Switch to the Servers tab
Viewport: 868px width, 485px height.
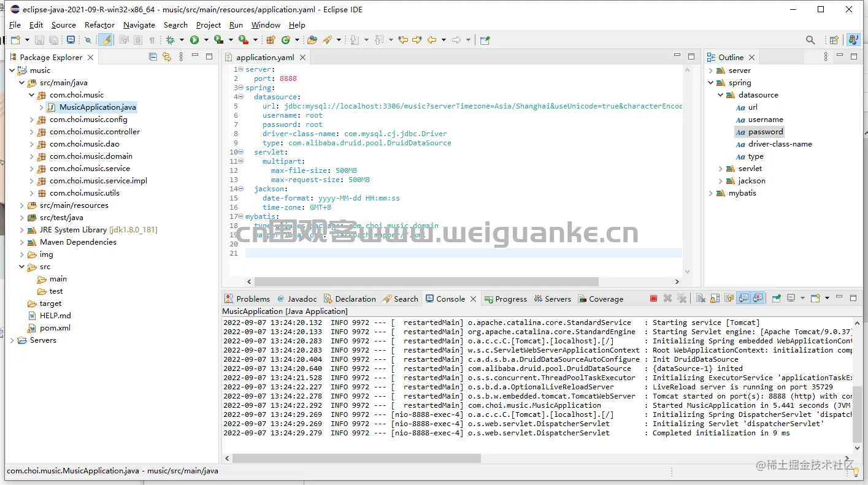[x=552, y=299]
